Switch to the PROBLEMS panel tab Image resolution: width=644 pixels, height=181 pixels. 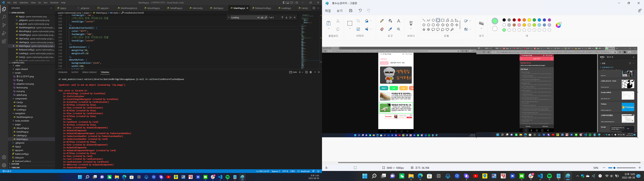pyautogui.click(x=63, y=72)
